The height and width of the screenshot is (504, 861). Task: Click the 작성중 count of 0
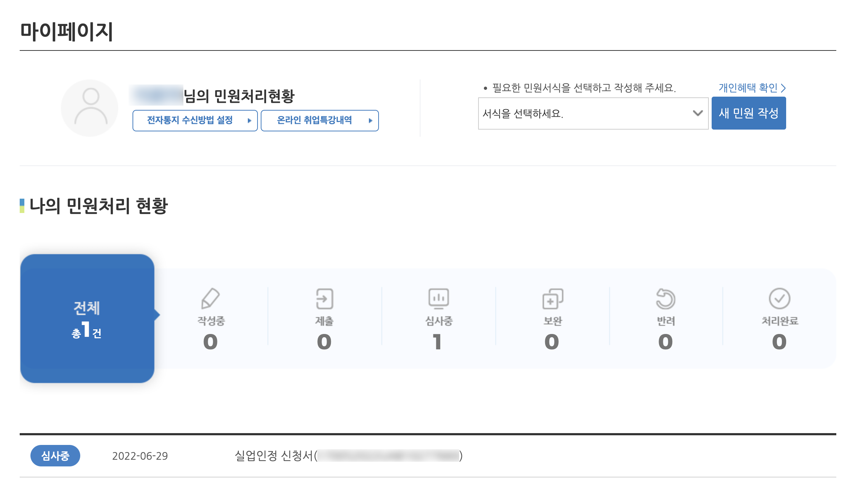[210, 341]
